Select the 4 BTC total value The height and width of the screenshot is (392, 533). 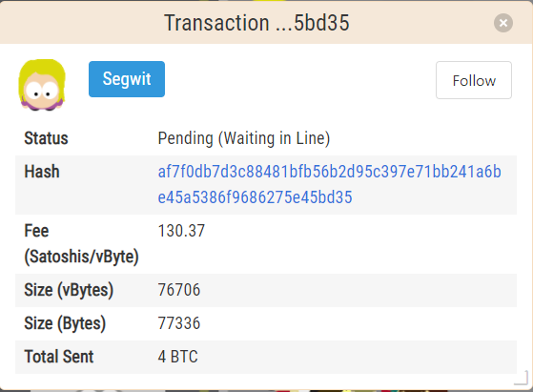(x=177, y=357)
